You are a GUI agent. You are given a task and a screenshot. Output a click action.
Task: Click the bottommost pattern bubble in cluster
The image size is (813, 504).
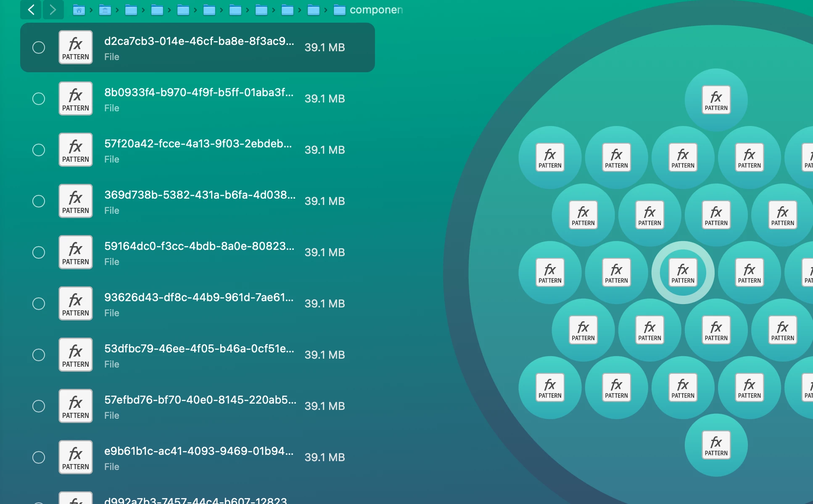coord(716,445)
